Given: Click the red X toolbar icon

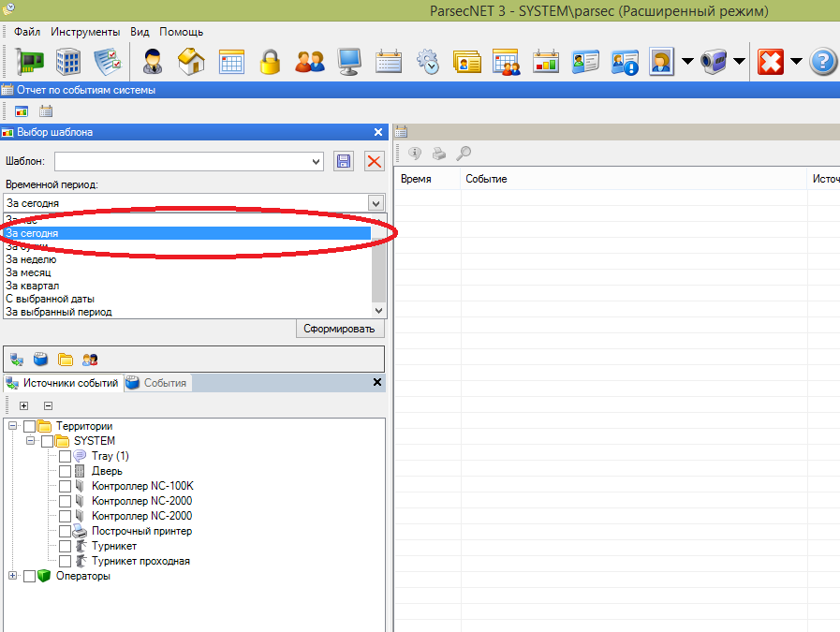Looking at the screenshot, I should (771, 62).
